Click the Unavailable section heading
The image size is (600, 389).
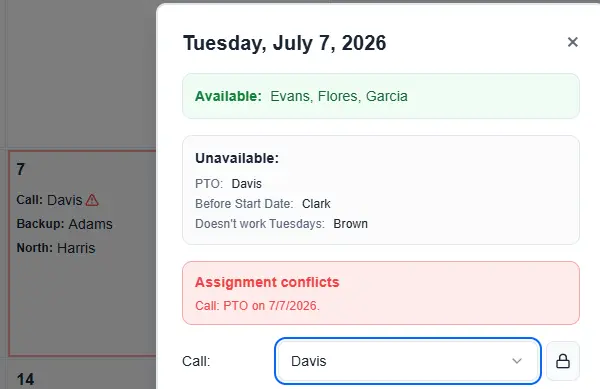pyautogui.click(x=237, y=158)
